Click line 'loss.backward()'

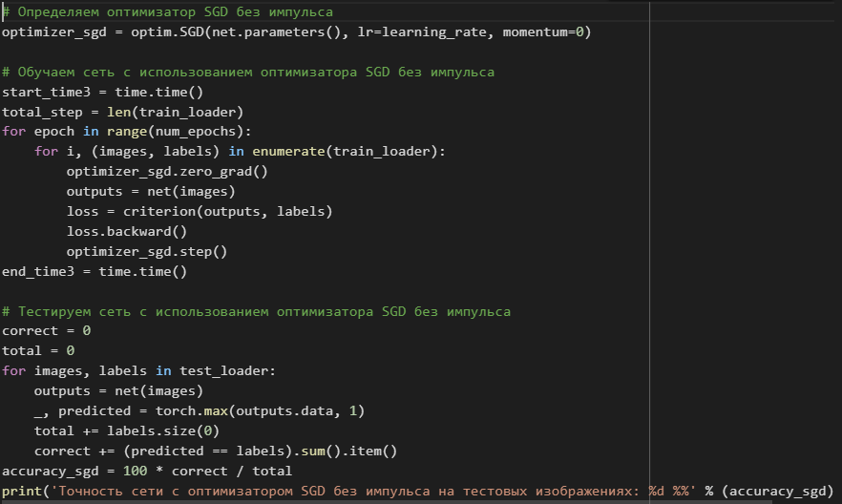[127, 232]
